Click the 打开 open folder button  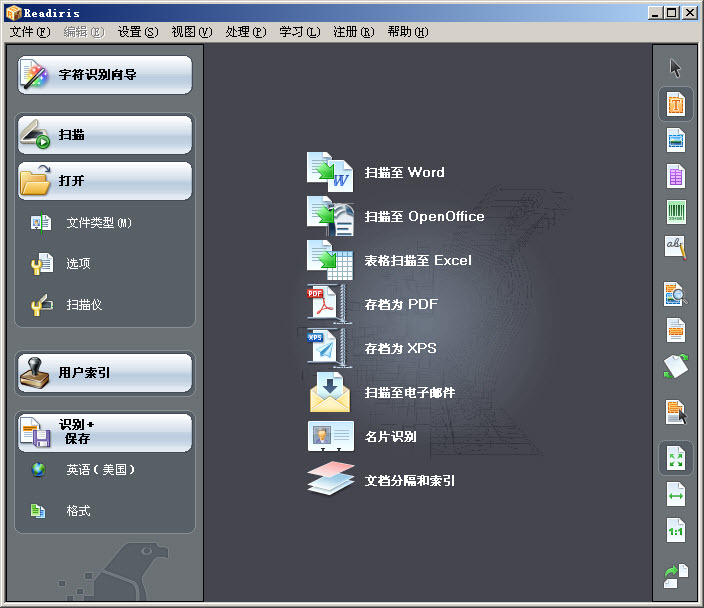pyautogui.click(x=105, y=181)
